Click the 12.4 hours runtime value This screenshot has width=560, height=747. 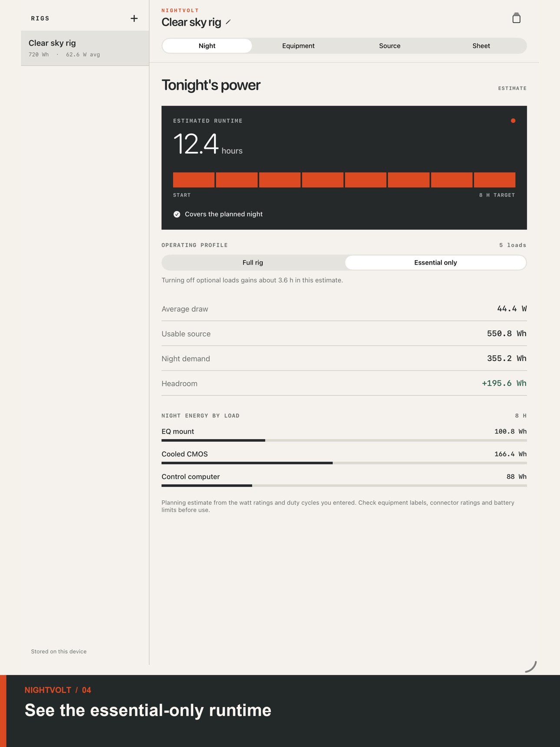pos(208,144)
